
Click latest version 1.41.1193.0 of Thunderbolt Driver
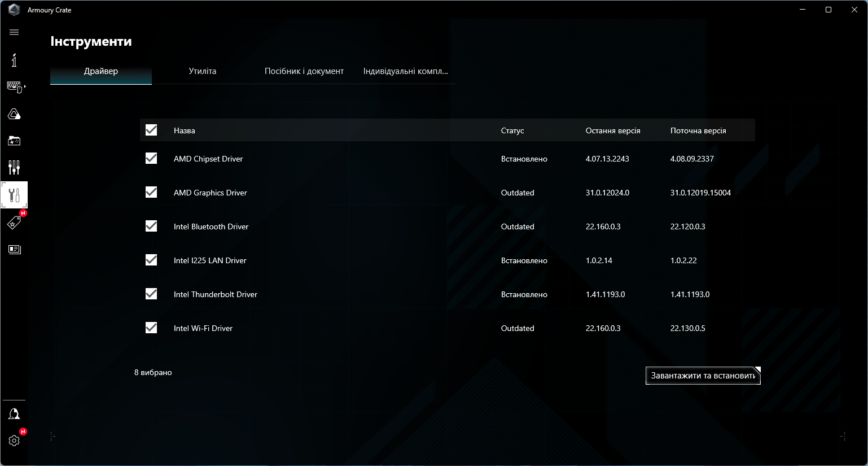606,294
